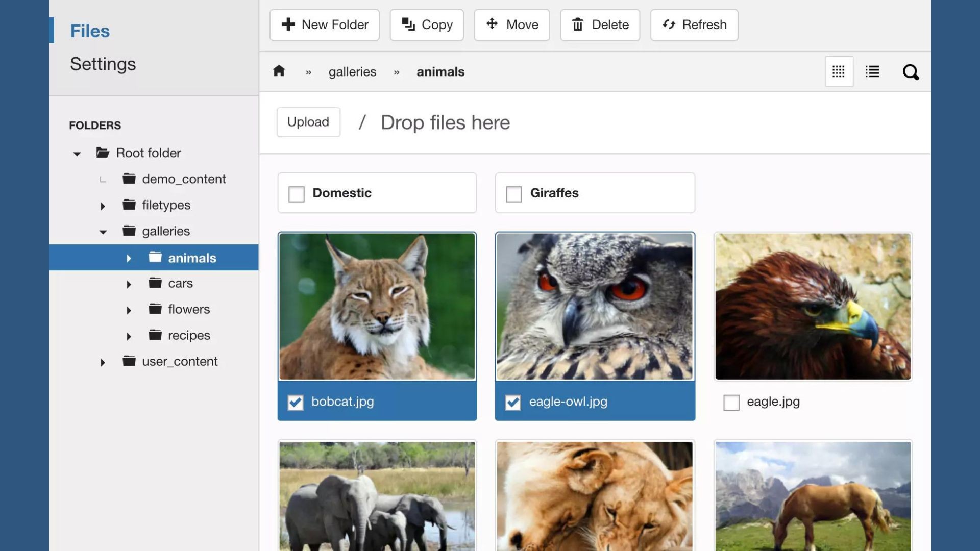
Task: Open the bobcat.jpg thumbnail
Action: [x=377, y=306]
